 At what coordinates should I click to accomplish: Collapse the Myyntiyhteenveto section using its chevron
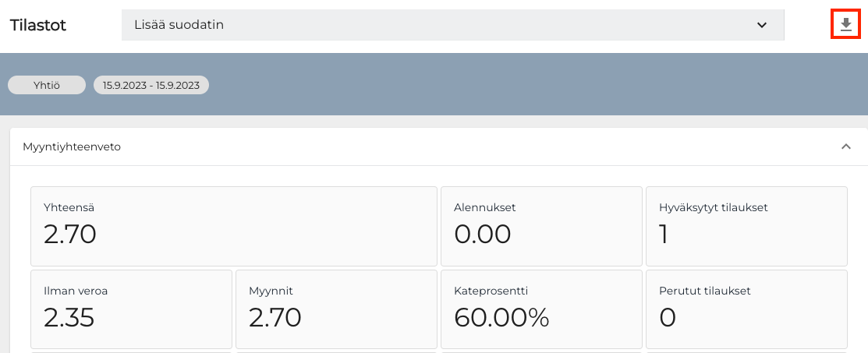pyautogui.click(x=845, y=146)
